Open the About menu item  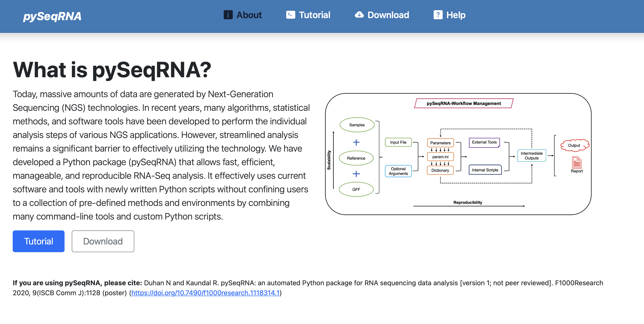[249, 15]
